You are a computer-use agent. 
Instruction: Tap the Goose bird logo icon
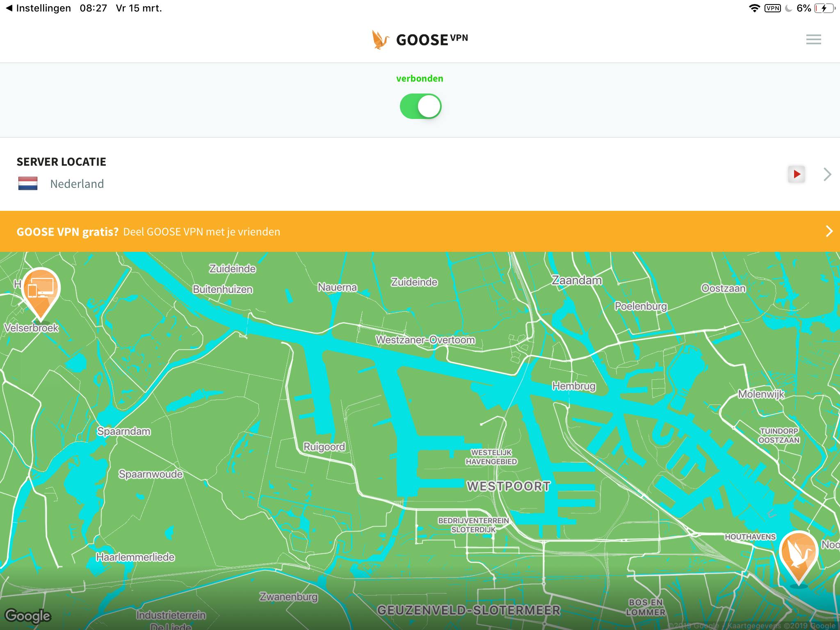[380, 40]
